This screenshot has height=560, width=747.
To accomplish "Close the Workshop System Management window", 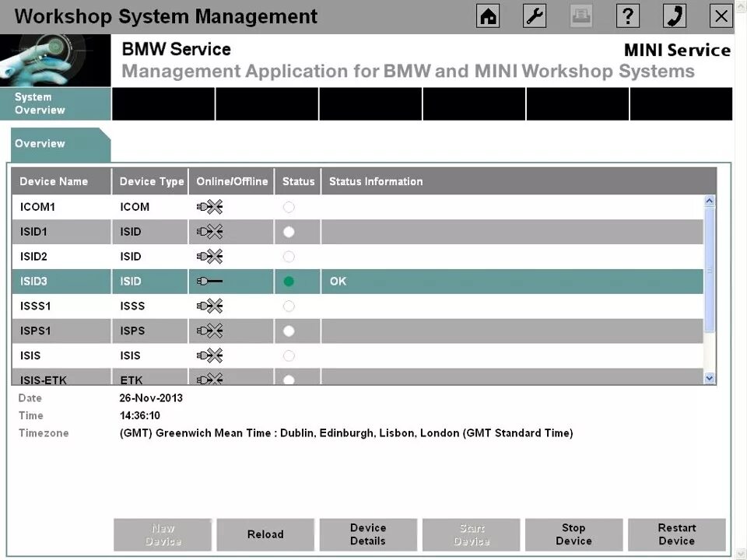I will pyautogui.click(x=721, y=16).
